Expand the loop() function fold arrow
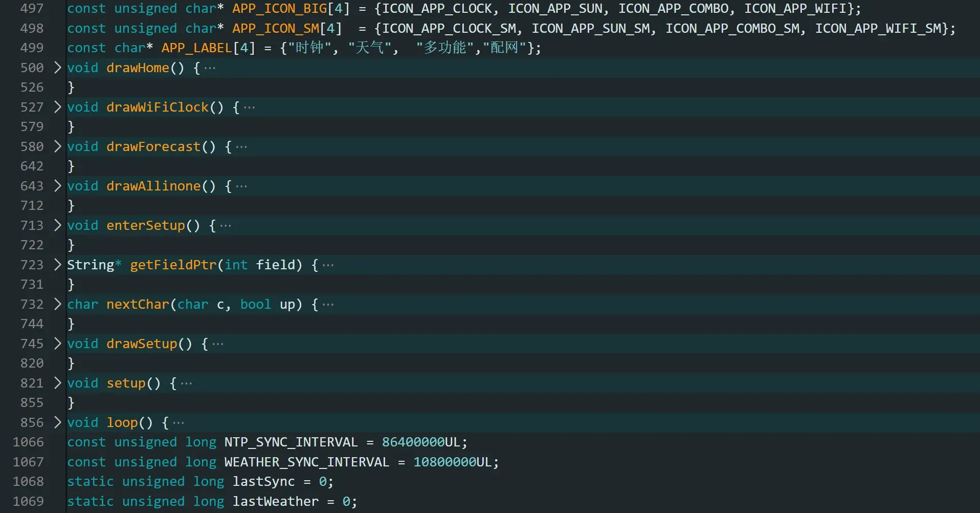Screen dimensions: 980x513 point(57,422)
